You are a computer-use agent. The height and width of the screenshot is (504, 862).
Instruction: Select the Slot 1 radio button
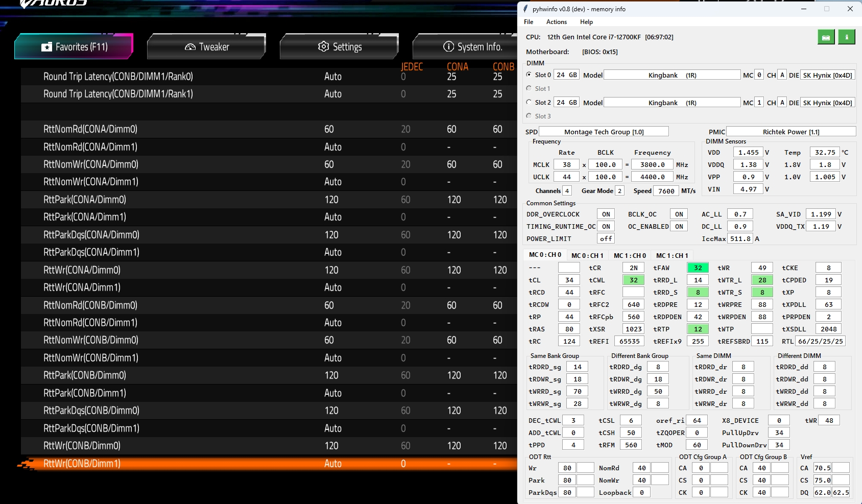click(529, 88)
